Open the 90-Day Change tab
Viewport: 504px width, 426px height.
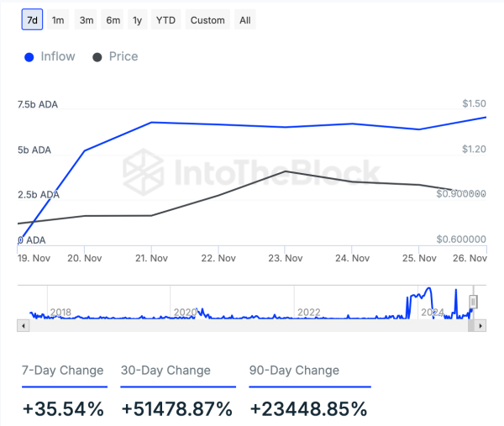[295, 371]
